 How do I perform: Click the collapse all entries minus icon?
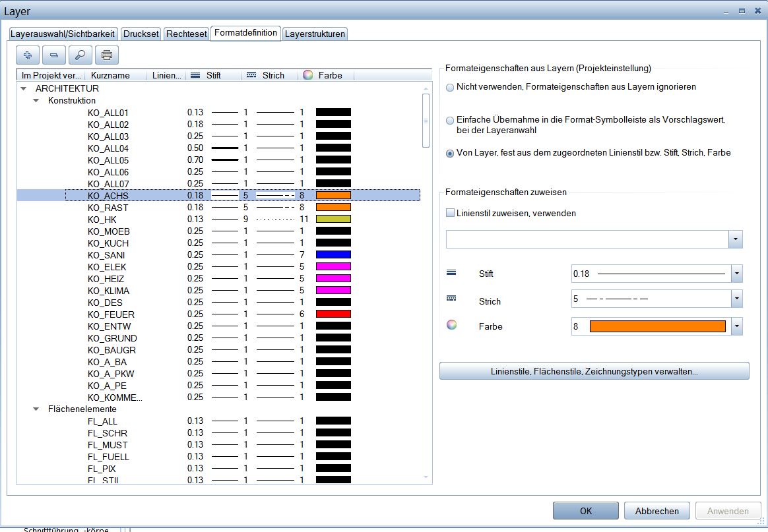pyautogui.click(x=54, y=55)
